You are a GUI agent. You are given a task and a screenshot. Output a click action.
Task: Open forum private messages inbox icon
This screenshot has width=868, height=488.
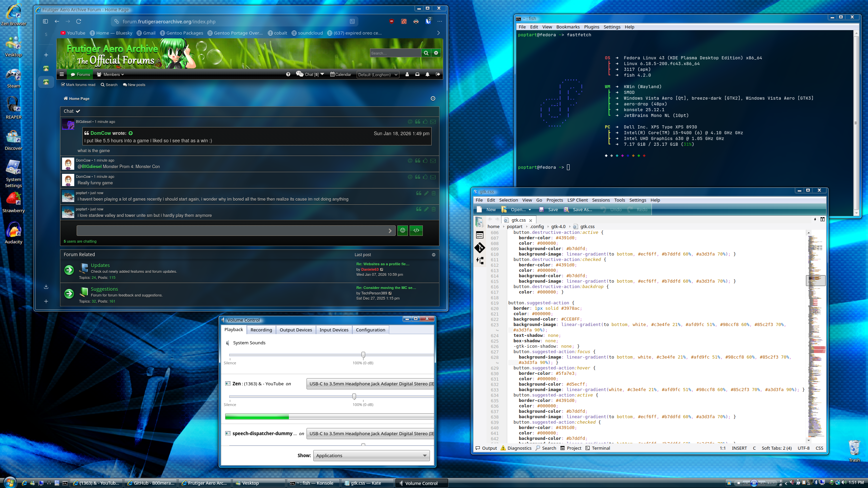417,75
